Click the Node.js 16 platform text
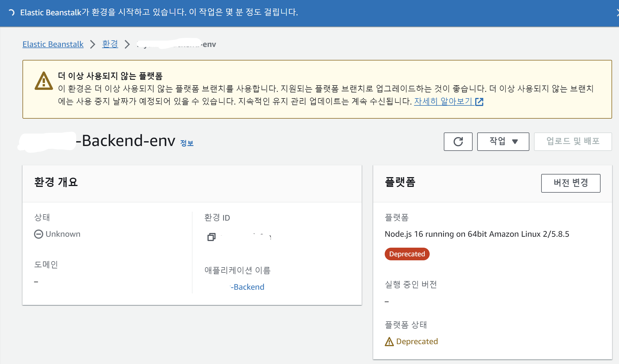619x364 pixels. tap(477, 234)
